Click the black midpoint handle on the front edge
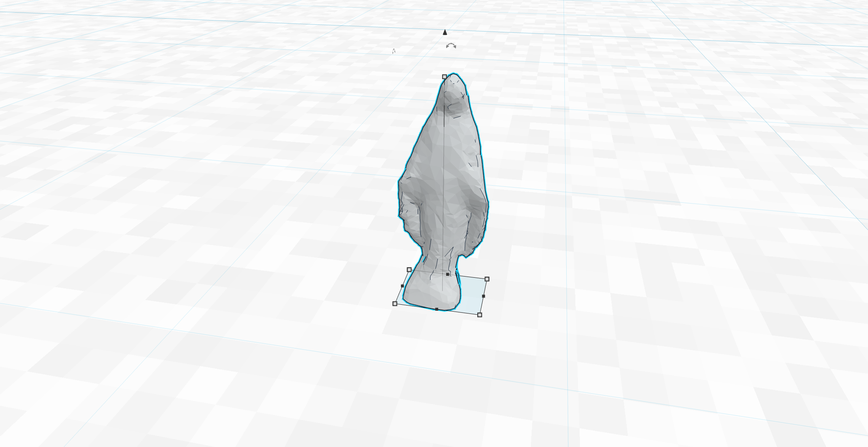 point(437,309)
